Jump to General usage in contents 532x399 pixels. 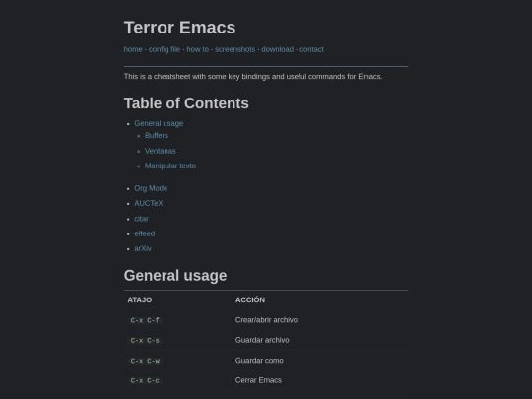pos(159,123)
